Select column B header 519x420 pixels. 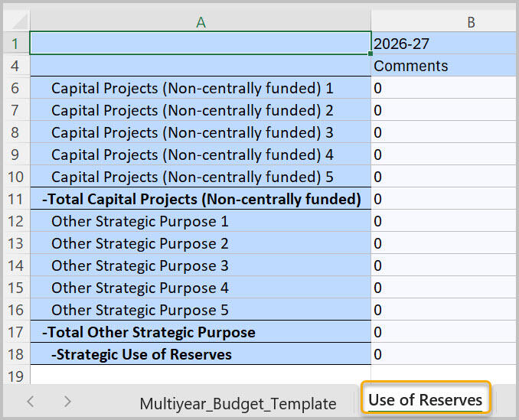click(x=443, y=22)
